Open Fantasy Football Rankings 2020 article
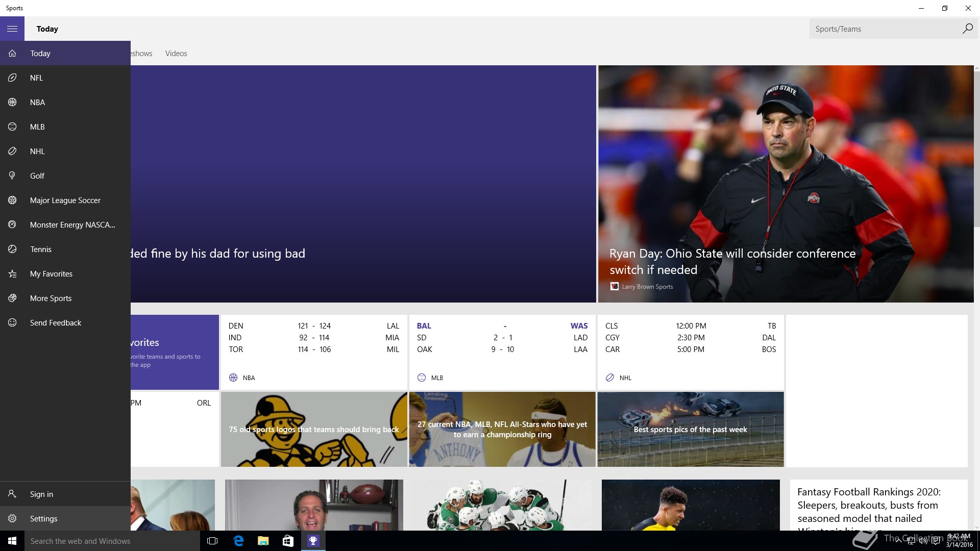Screen dimensions: 980x551 pyautogui.click(x=878, y=505)
